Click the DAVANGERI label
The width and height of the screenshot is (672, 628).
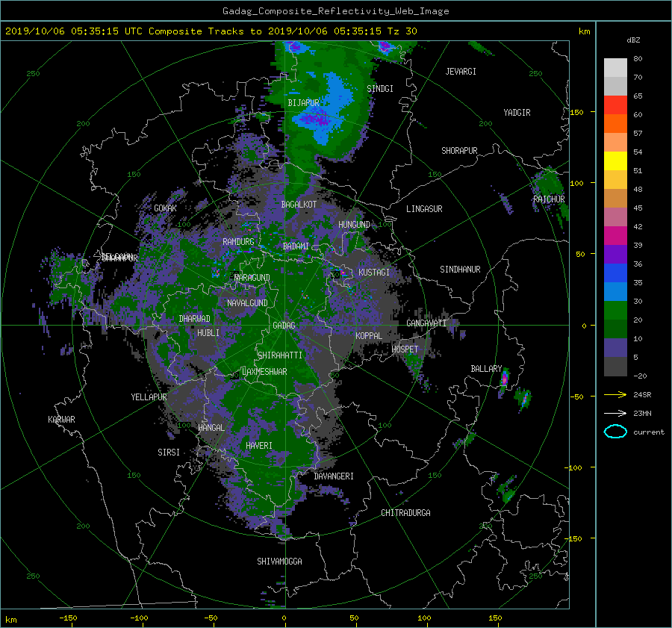pos(334,476)
